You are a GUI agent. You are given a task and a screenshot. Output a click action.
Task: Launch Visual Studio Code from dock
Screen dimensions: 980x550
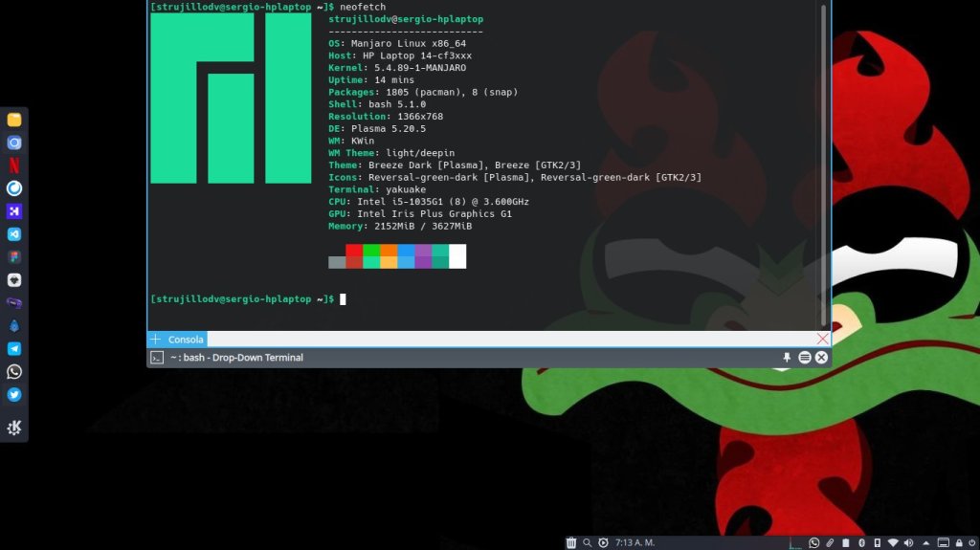[x=14, y=234]
